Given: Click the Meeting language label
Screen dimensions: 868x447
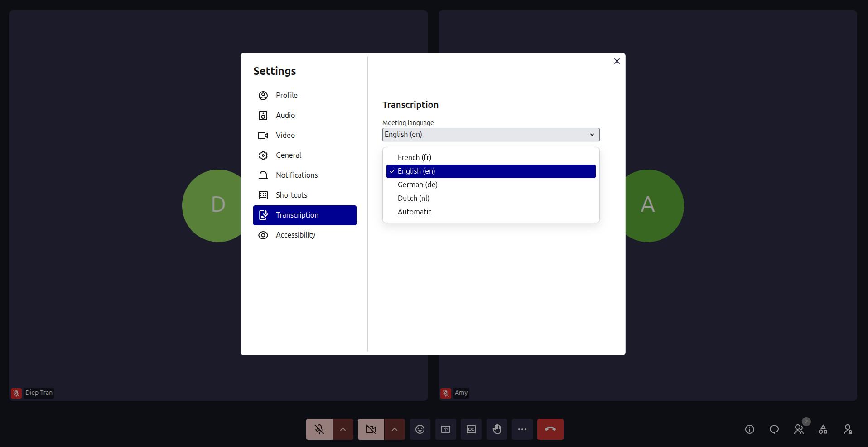Looking at the screenshot, I should tap(408, 123).
